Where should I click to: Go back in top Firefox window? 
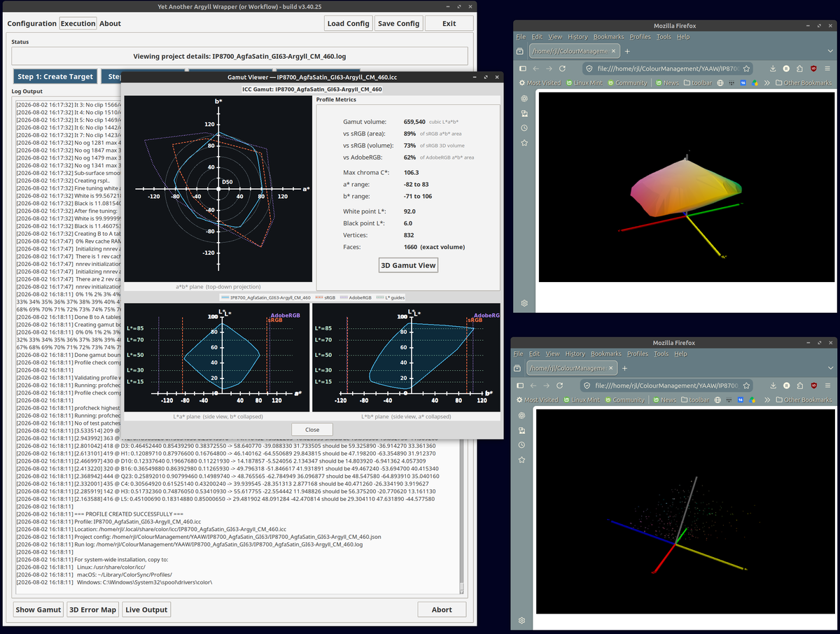[536, 69]
